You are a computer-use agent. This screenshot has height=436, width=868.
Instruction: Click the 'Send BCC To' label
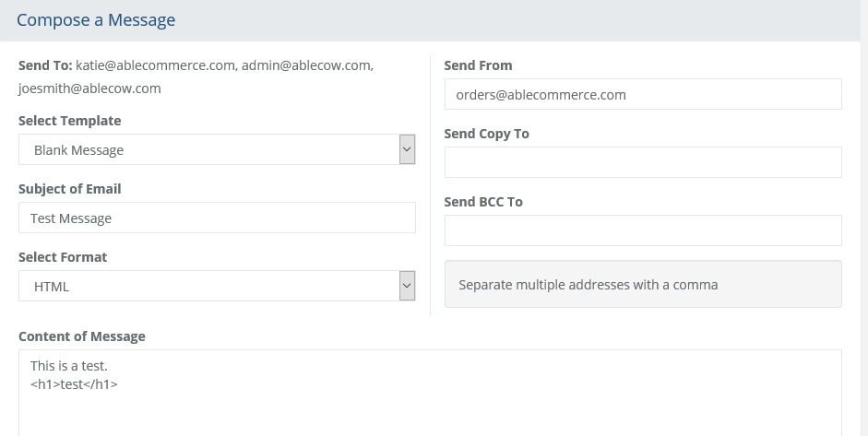pos(483,202)
